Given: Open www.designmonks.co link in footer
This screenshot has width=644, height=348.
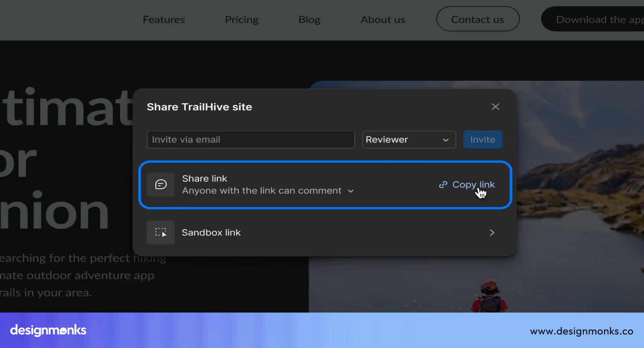Looking at the screenshot, I should tap(581, 331).
